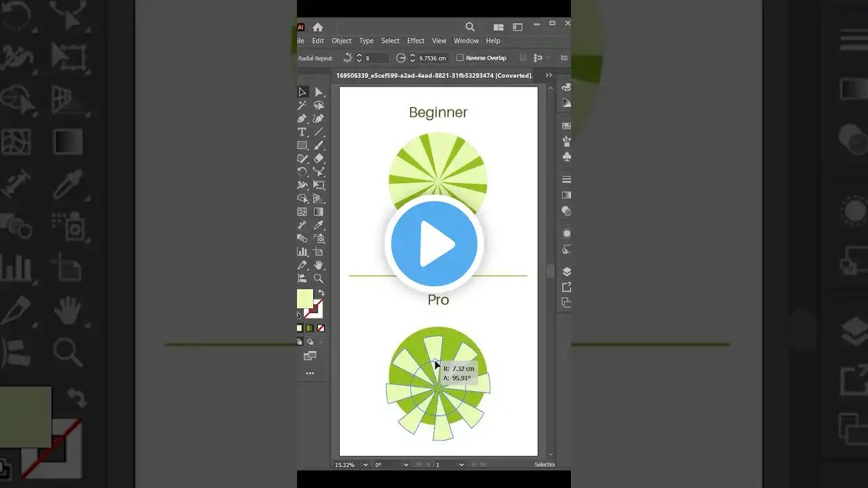Set paint to None

[321, 329]
